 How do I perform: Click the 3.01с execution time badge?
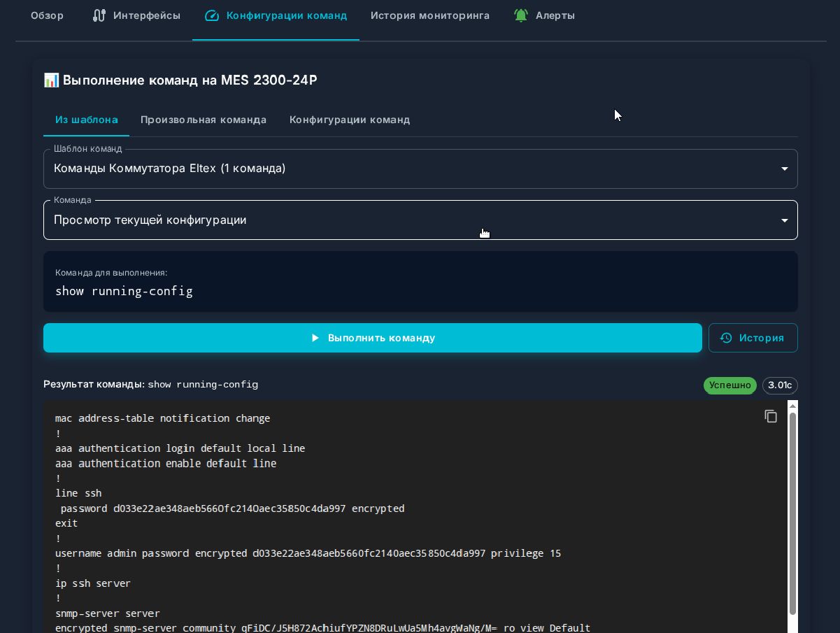[x=779, y=385]
